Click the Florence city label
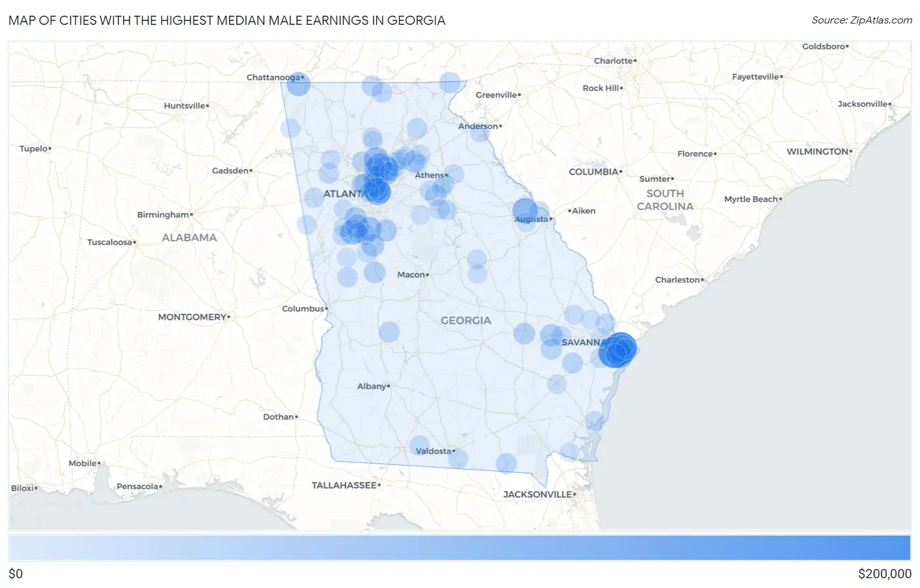Viewport: 920px width, 588px height. [x=696, y=154]
